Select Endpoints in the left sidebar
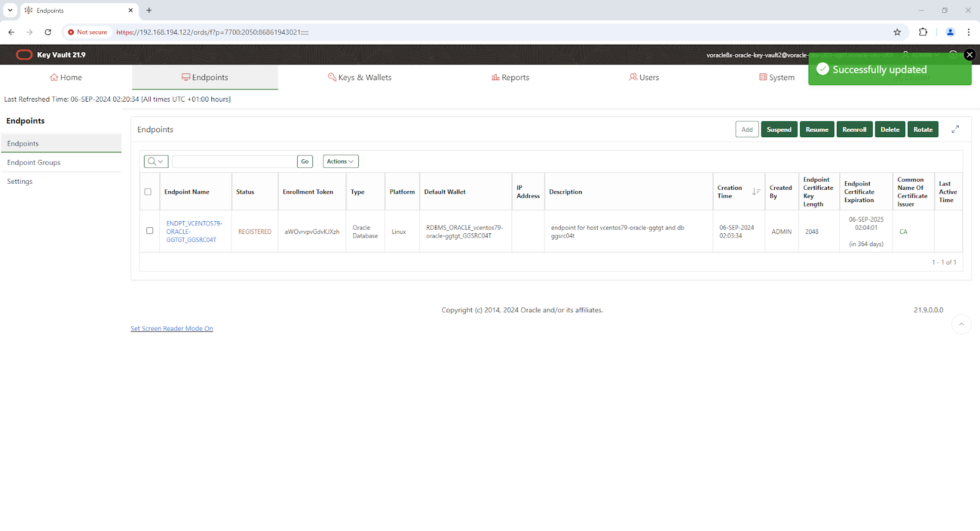980x531 pixels. (x=61, y=143)
